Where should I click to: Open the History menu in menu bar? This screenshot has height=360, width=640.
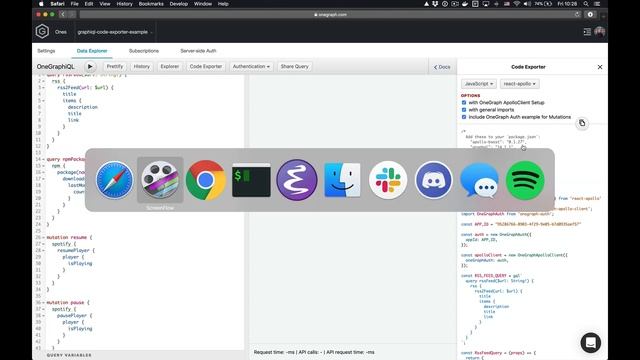(124, 4)
